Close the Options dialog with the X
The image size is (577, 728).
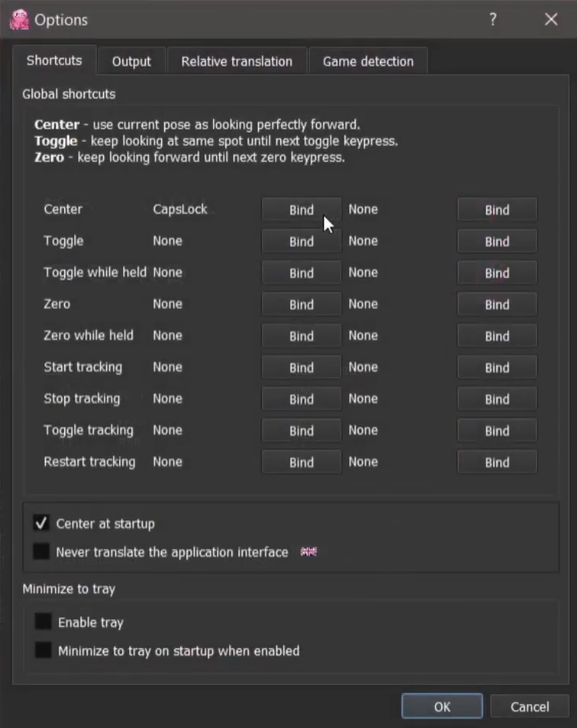[551, 19]
